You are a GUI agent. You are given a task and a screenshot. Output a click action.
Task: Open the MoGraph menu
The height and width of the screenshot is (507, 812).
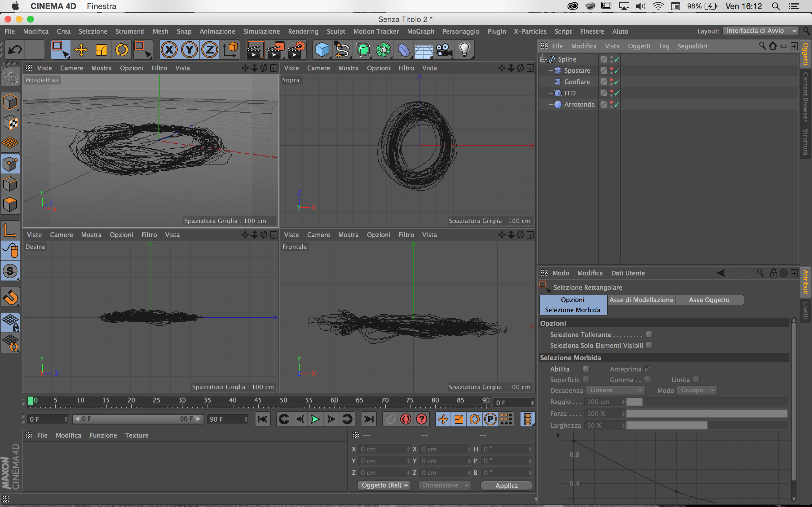point(420,32)
